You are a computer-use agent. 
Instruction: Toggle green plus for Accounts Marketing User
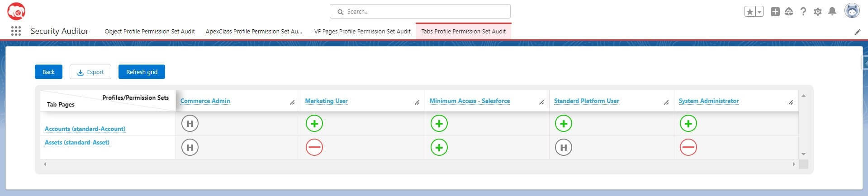click(x=314, y=123)
